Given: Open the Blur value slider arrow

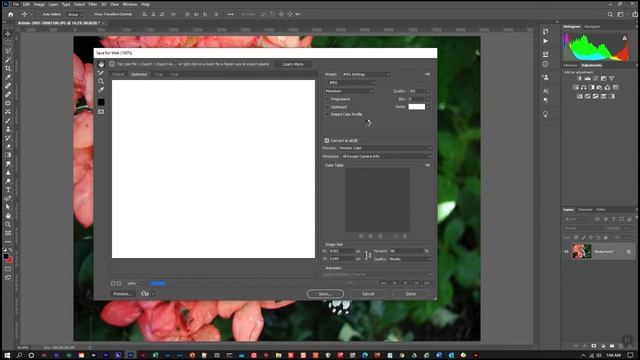Looking at the screenshot, I should (x=428, y=99).
